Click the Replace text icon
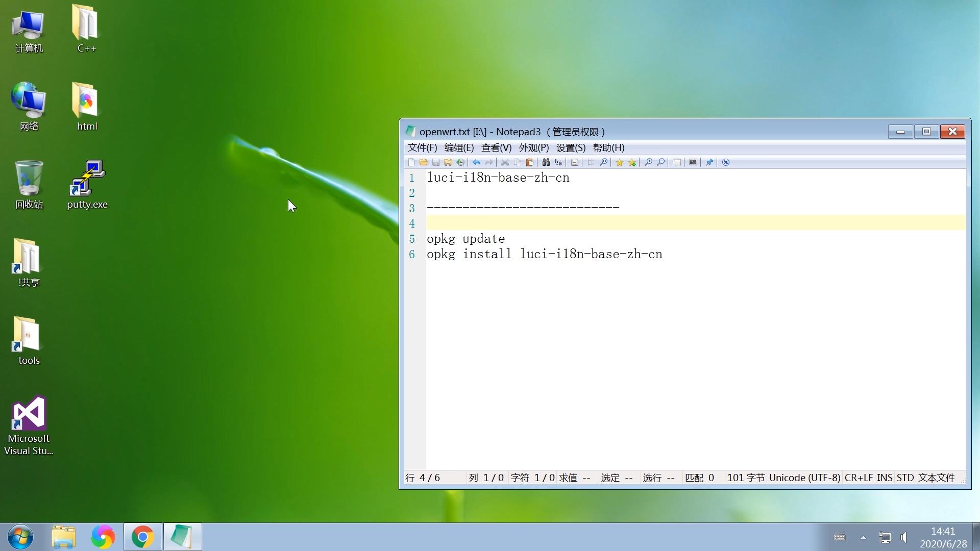 pos(558,162)
